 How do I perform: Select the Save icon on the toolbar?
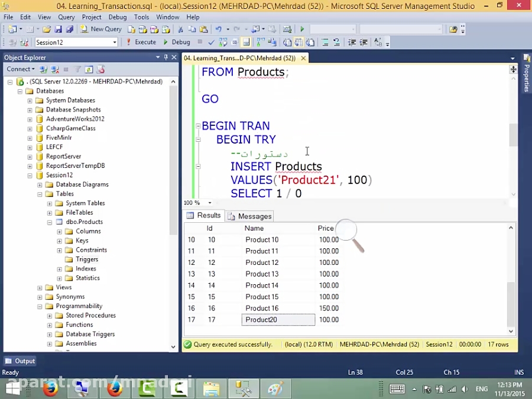(x=59, y=29)
